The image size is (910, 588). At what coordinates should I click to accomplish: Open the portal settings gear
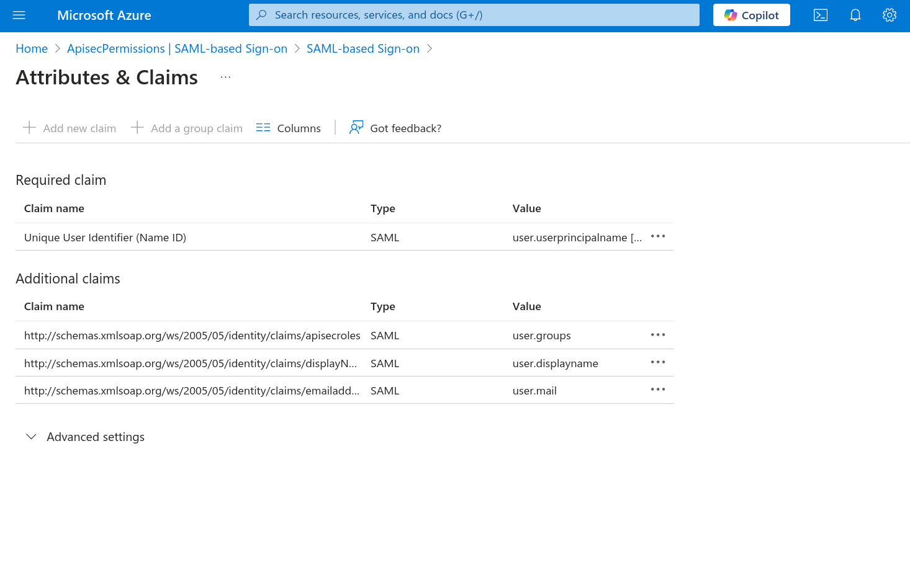coord(889,16)
